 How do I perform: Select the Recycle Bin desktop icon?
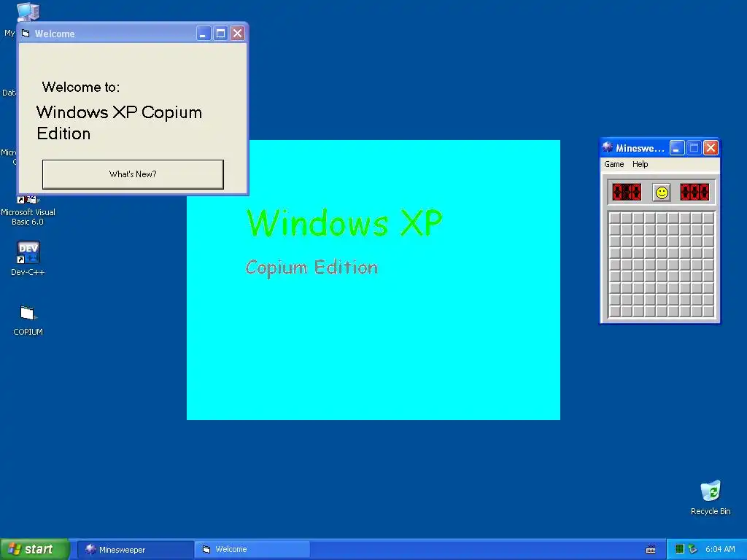point(711,497)
